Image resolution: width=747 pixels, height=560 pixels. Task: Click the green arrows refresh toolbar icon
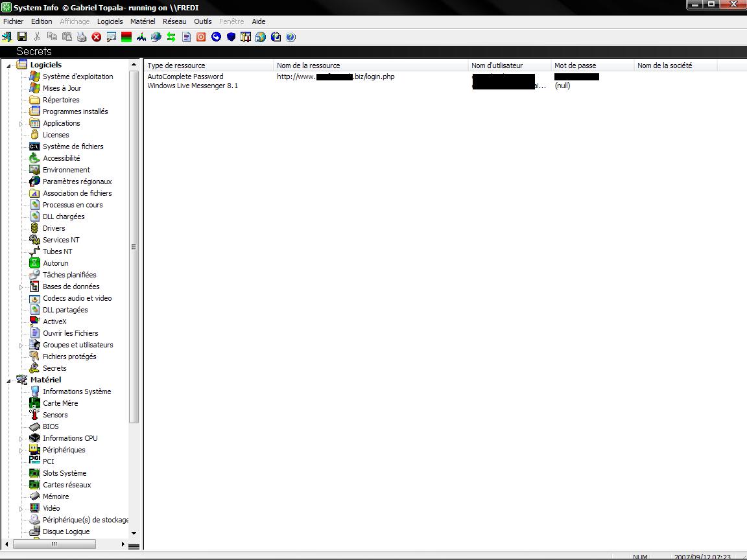click(171, 37)
